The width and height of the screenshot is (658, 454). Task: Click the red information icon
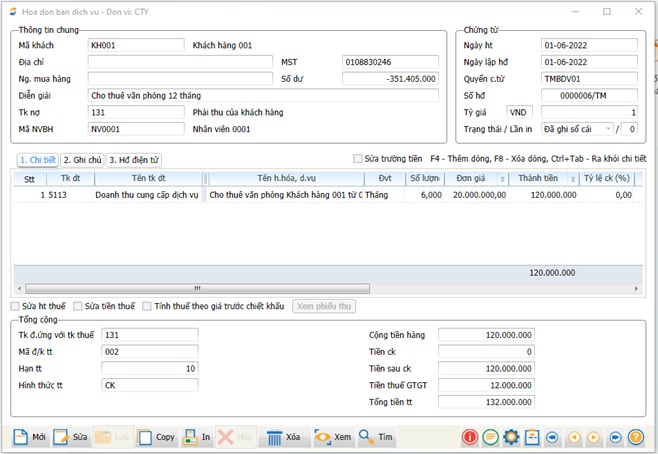[469, 437]
